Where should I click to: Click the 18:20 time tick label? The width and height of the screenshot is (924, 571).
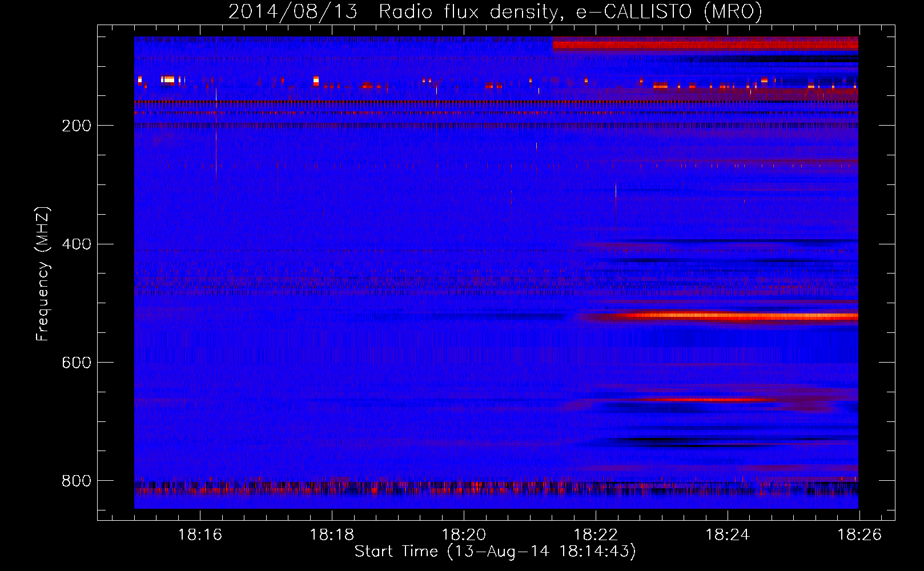coord(464,534)
